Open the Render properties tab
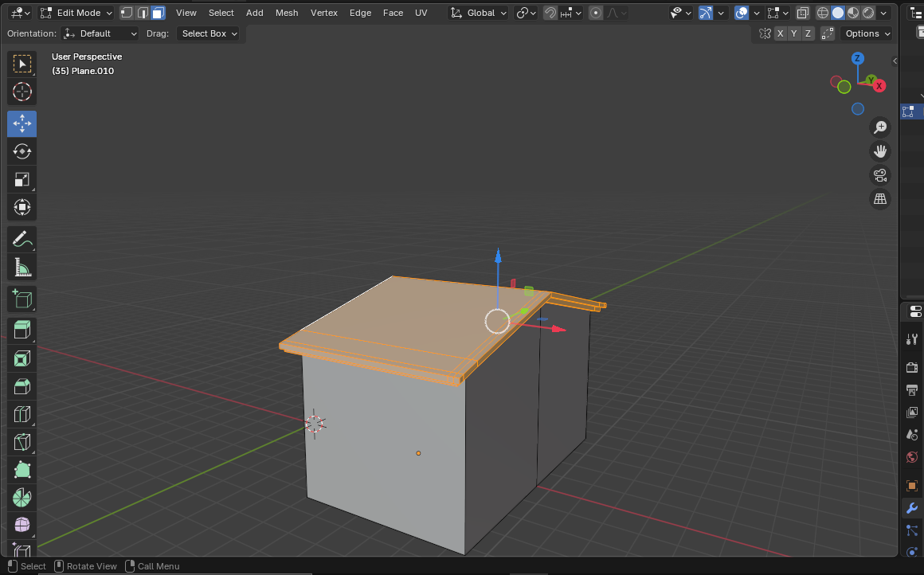 coord(912,367)
